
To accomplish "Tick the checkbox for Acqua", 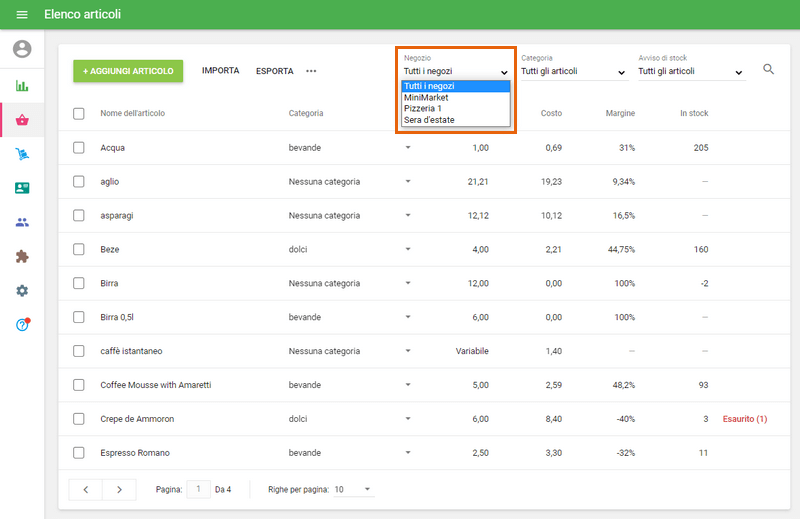I will tap(79, 148).
